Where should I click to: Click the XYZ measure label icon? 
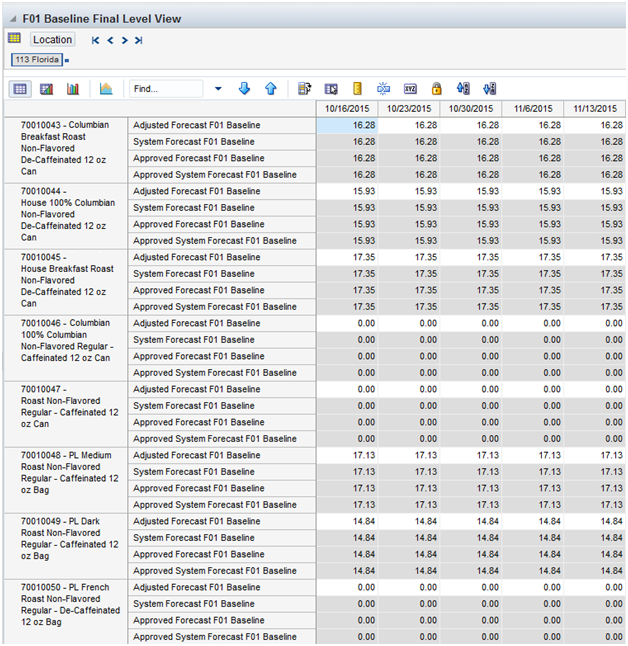(410, 89)
